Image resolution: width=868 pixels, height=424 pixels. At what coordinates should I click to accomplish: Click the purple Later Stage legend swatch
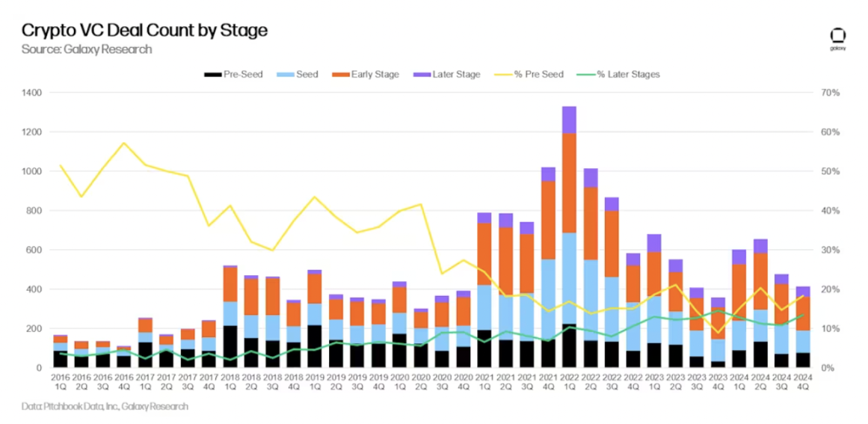422,75
